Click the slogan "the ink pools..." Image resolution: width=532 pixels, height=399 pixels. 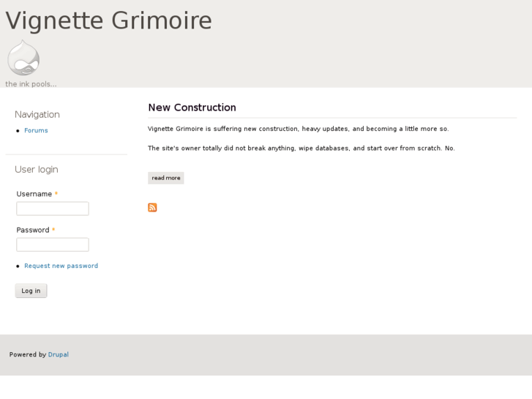click(31, 84)
